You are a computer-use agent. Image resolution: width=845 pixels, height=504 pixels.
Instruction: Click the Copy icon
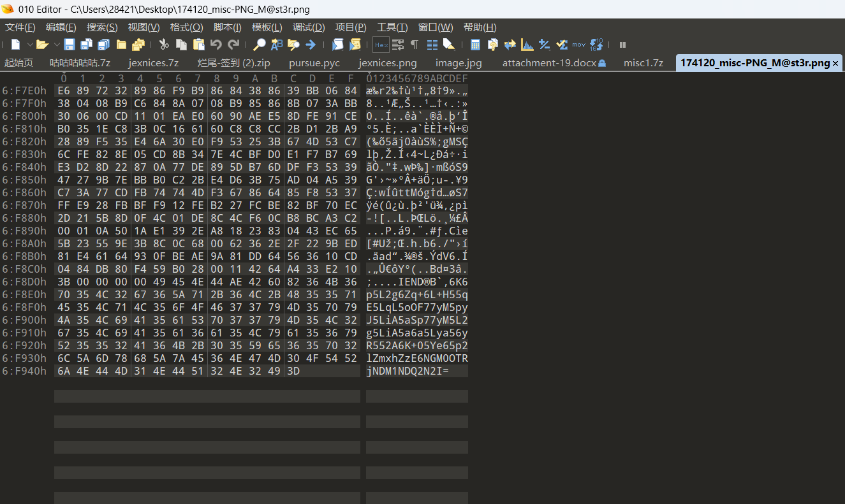coord(181,45)
